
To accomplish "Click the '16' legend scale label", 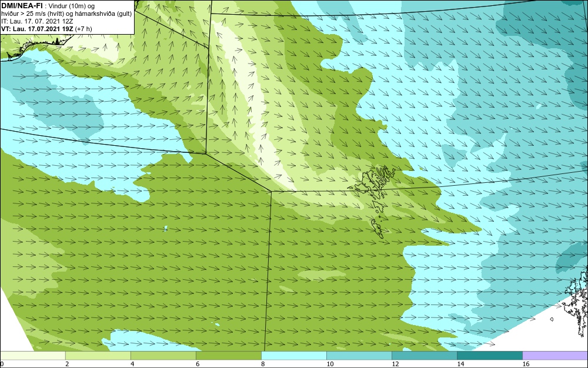I will point(526,364).
